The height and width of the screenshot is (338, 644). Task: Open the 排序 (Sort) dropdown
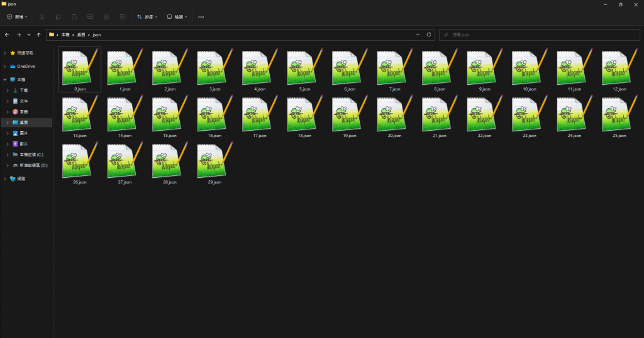click(147, 17)
